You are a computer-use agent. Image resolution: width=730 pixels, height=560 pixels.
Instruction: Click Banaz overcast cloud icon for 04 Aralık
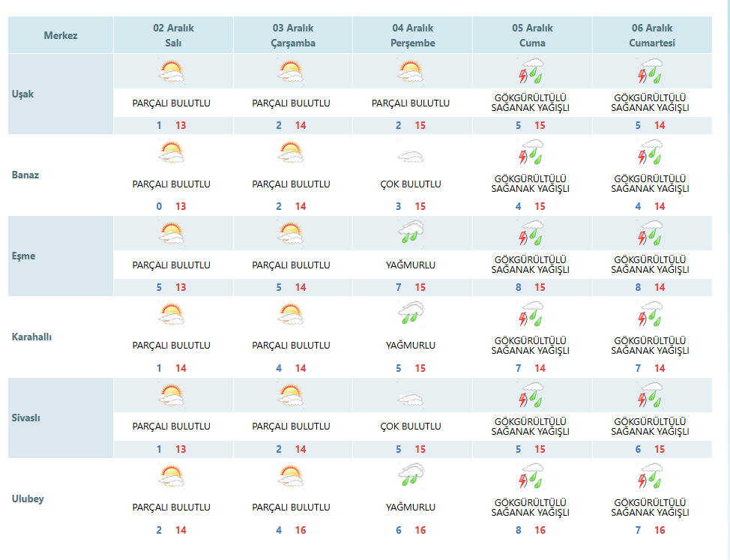coord(411,157)
